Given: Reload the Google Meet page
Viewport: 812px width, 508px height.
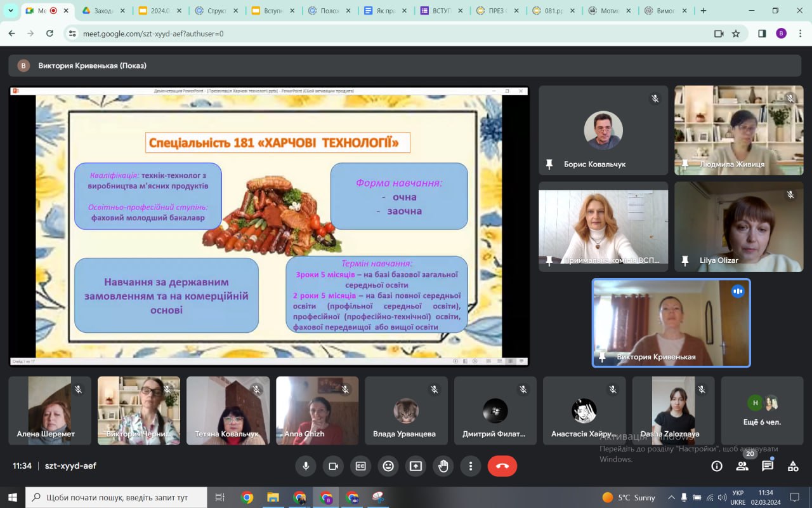Looking at the screenshot, I should pos(50,34).
